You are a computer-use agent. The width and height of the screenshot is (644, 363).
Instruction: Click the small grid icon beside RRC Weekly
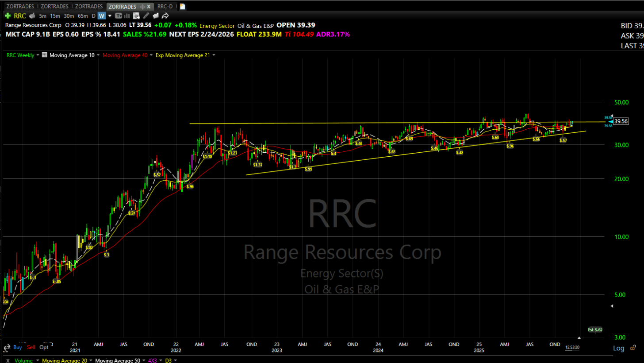[44, 55]
